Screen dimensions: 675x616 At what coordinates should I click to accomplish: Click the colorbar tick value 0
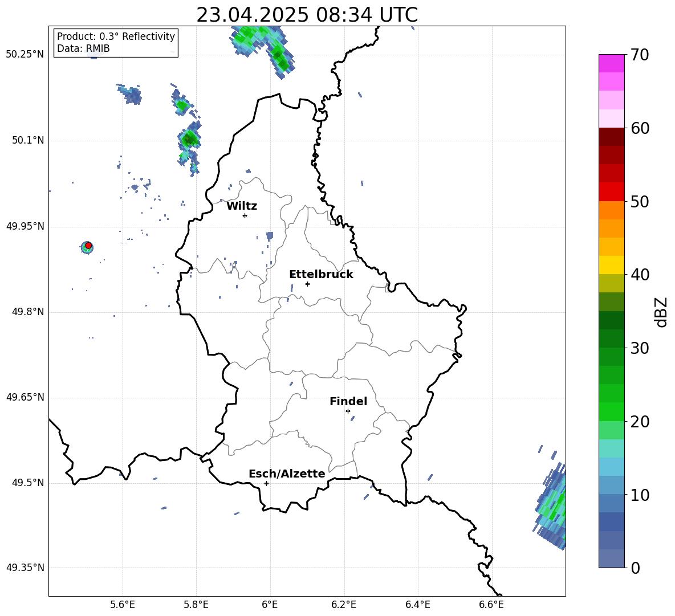[x=635, y=568]
